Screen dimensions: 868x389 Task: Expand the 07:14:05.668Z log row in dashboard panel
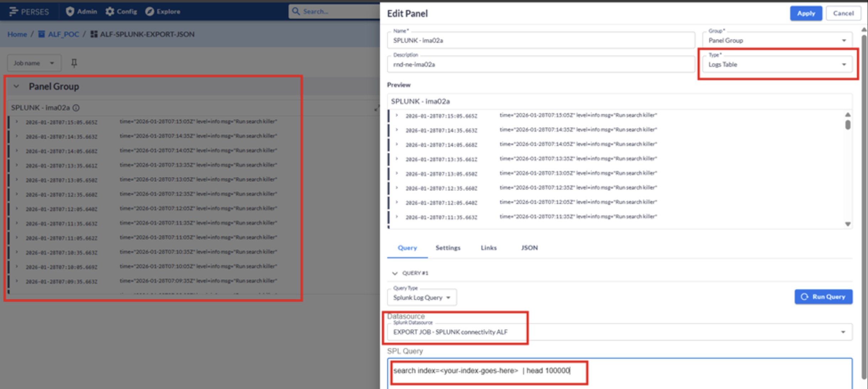(x=17, y=151)
